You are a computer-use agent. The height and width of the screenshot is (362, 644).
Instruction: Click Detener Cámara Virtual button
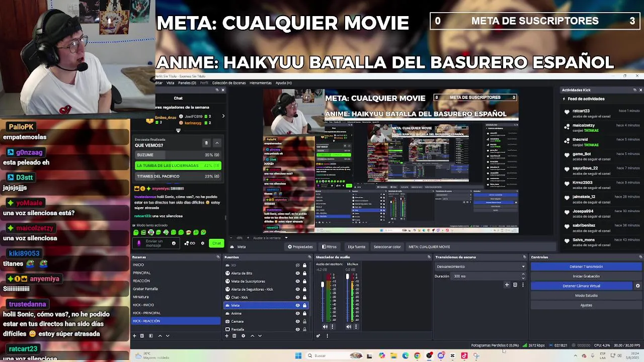582,286
